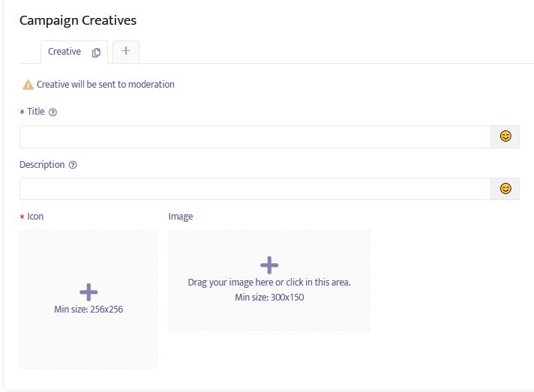Click the plus icon in the Image upload area
534x392 pixels.
click(269, 265)
